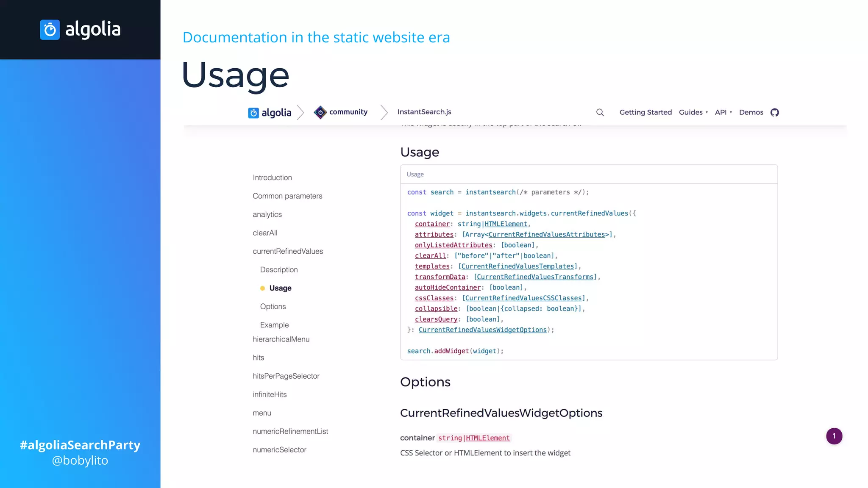The image size is (868, 488).
Task: Click the @bobylito handle
Action: (80, 460)
